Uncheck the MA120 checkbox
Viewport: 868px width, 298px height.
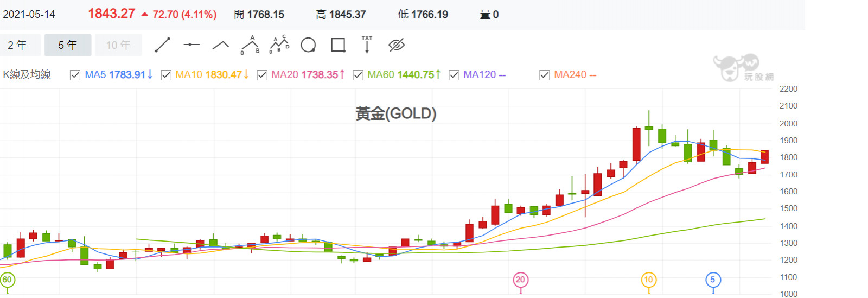pyautogui.click(x=454, y=75)
